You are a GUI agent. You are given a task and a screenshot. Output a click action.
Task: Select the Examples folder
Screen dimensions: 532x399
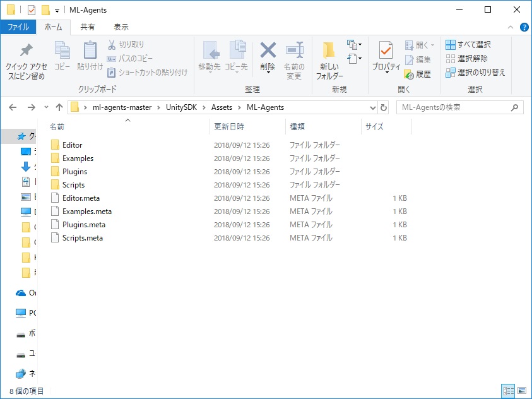78,158
